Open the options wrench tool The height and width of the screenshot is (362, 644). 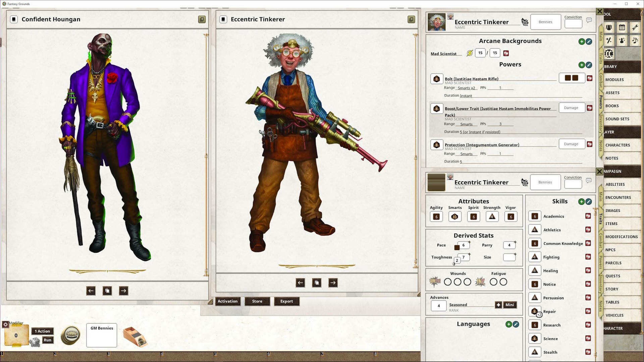[635, 27]
